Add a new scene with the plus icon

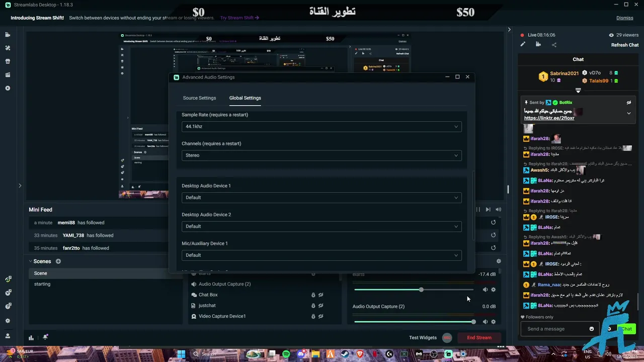pos(58,261)
